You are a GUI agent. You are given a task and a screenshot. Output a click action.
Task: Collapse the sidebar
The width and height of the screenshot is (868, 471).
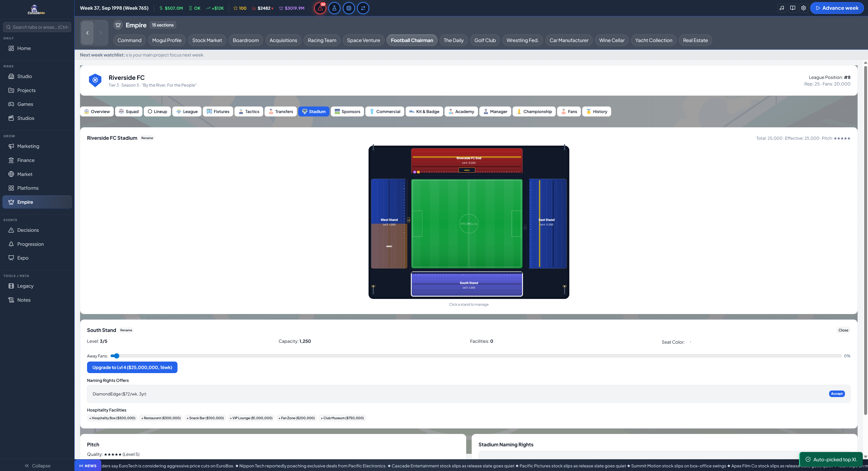pos(37,466)
